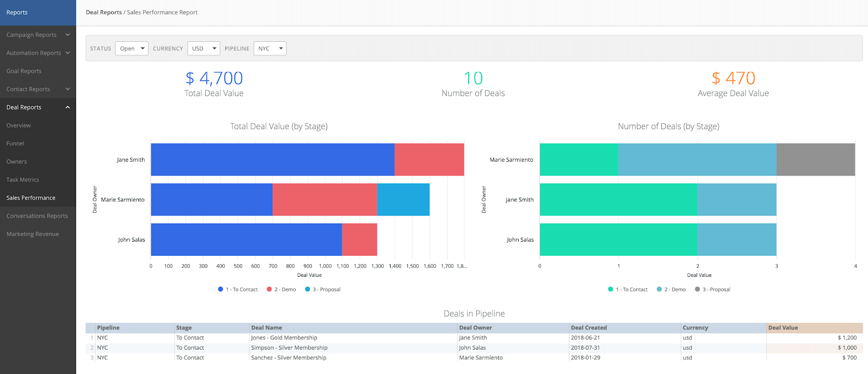Select the Jones - Gold Membership row
868x374 pixels.
click(x=284, y=338)
